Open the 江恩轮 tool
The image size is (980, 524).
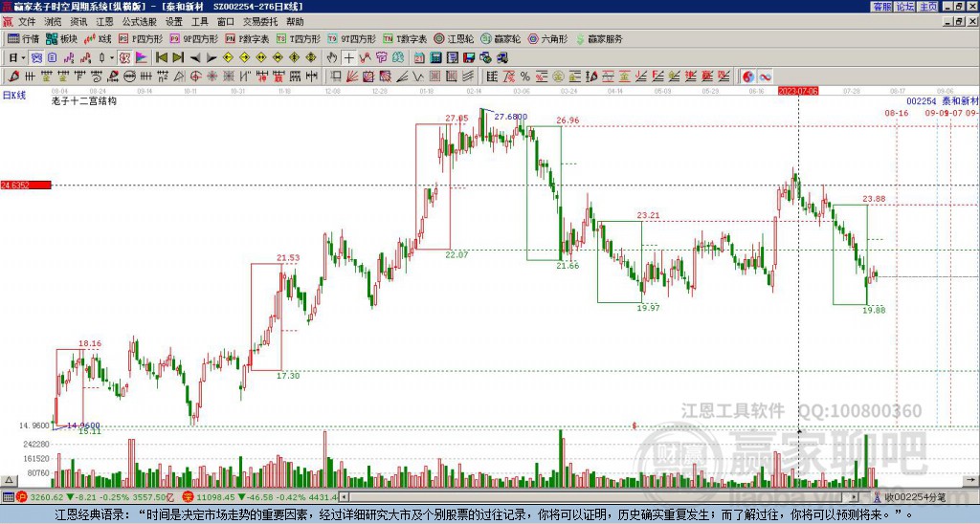(x=454, y=38)
